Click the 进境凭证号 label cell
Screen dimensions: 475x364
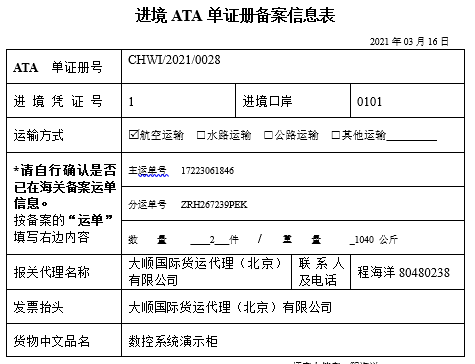[x=64, y=101]
